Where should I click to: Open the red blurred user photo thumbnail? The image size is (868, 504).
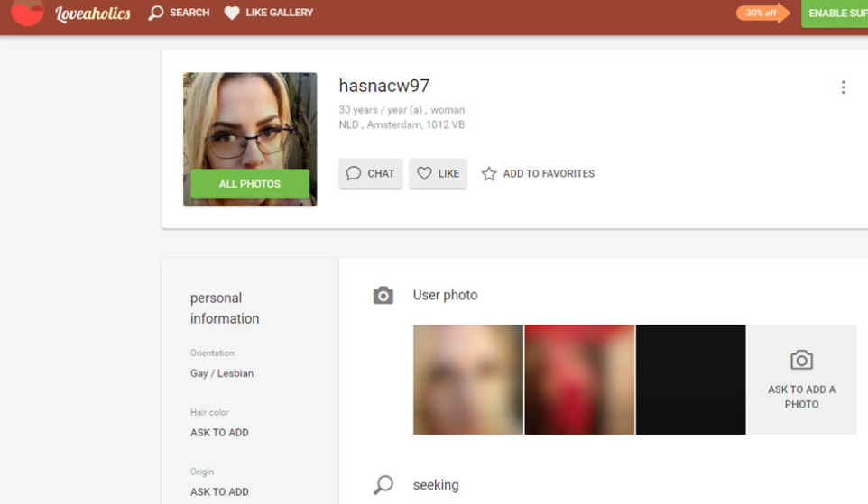[579, 380]
